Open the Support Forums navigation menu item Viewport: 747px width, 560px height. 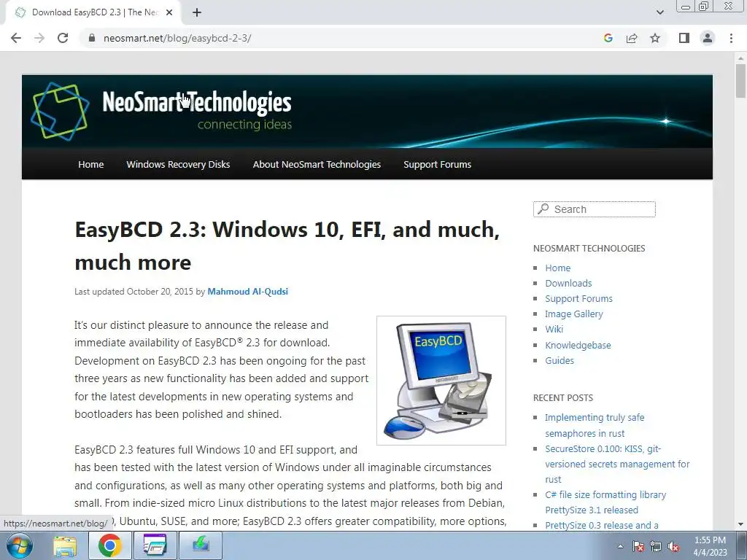pyautogui.click(x=438, y=164)
